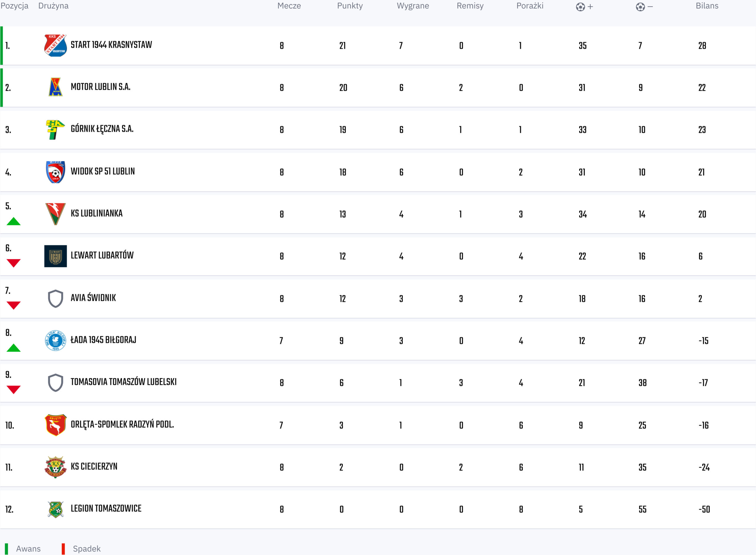Sort by the Punkty column header
This screenshot has height=555, width=756.
tap(350, 6)
